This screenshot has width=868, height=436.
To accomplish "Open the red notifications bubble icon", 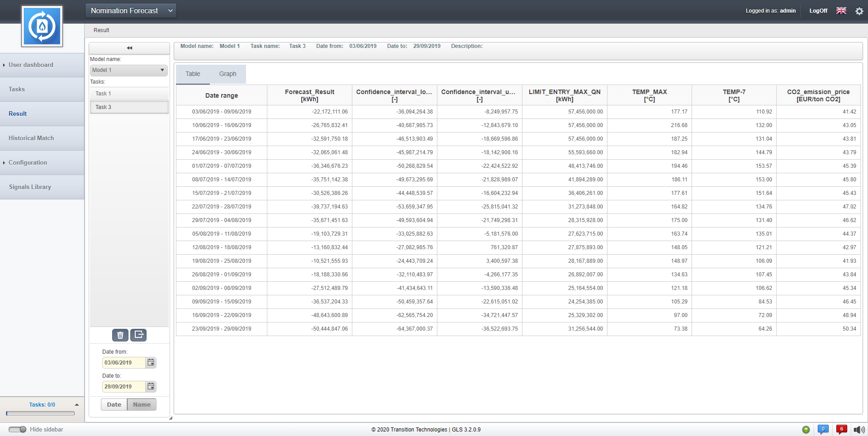I will click(841, 430).
